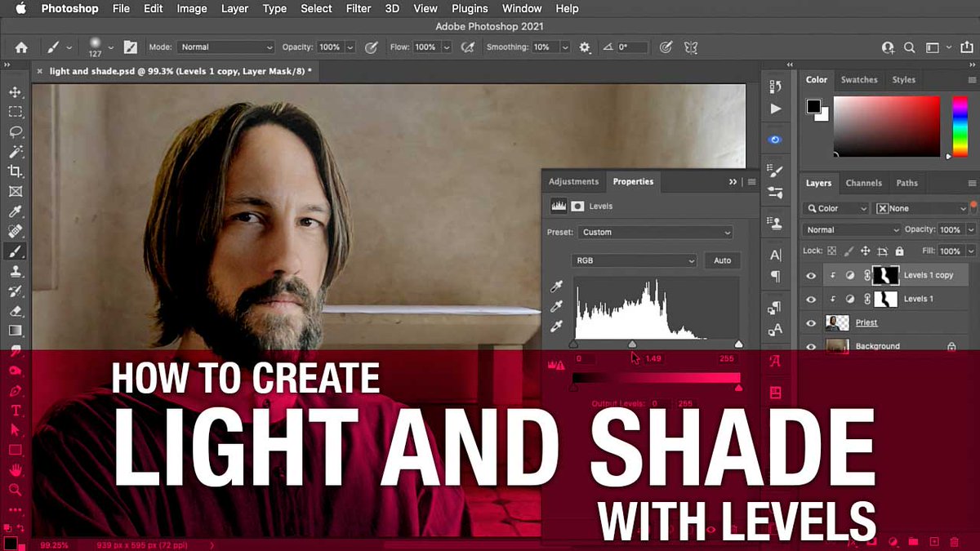980x551 pixels.
Task: Collapse the Properties panel double arrows
Action: tap(733, 182)
